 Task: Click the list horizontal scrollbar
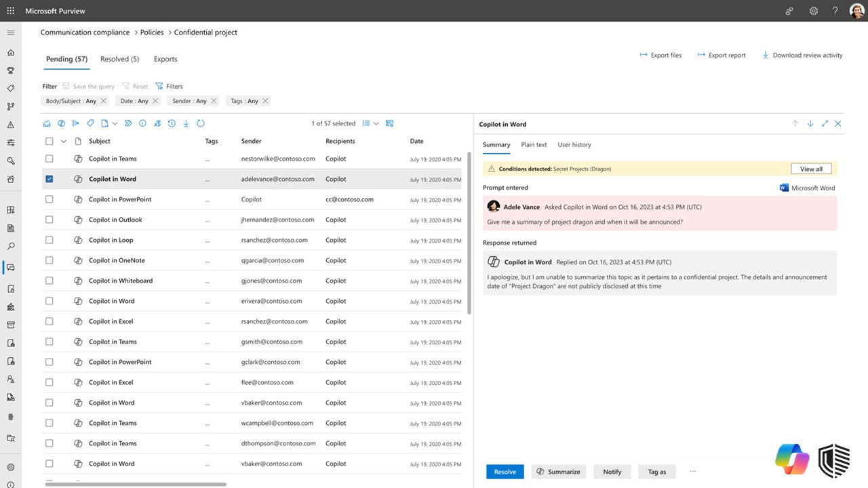pos(136,484)
